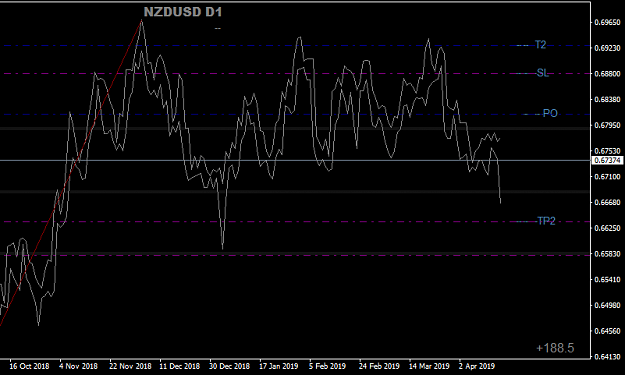Click the NZDUSD D1 chart title

pyautogui.click(x=183, y=12)
